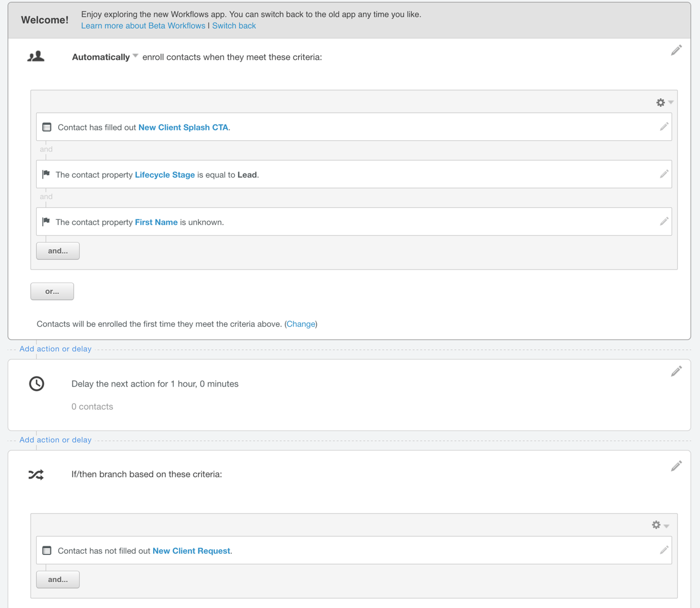Edit the 1 hour delay action

(x=676, y=371)
